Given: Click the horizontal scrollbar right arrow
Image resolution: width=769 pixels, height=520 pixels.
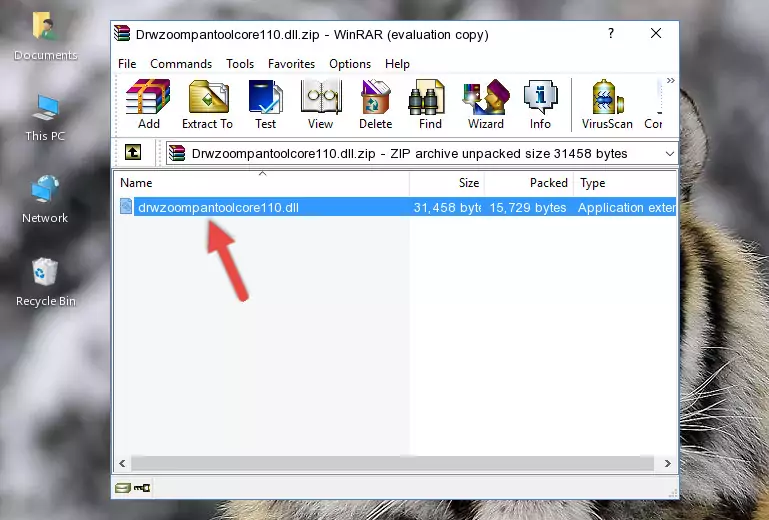Looking at the screenshot, I should (667, 464).
